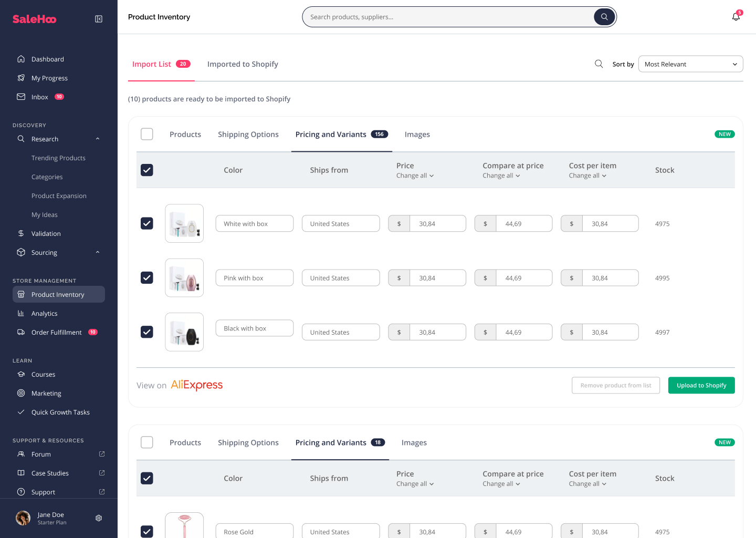The image size is (756, 538).
Task: Open Support external link icon
Action: (x=102, y=492)
